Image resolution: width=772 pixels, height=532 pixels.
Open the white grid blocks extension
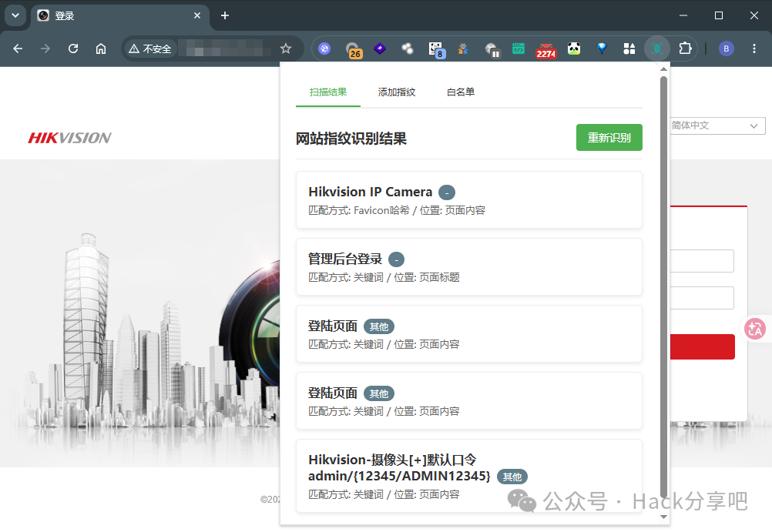coord(629,49)
